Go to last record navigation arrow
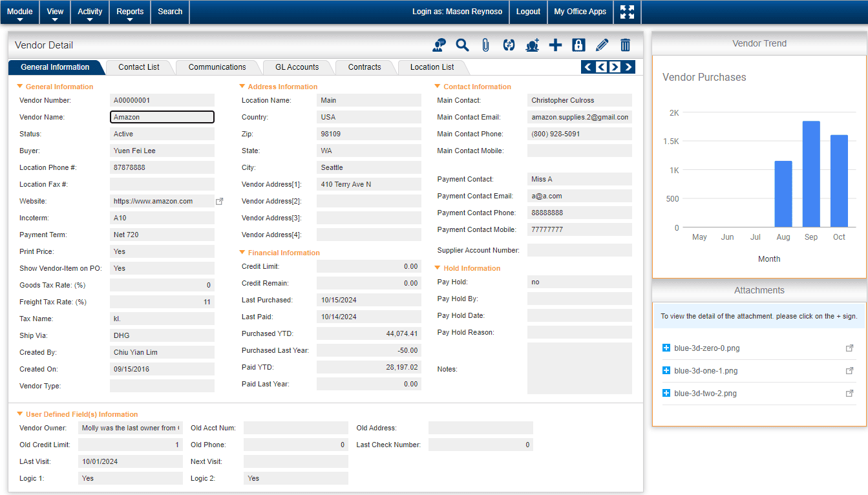The image size is (868, 495). (x=628, y=67)
